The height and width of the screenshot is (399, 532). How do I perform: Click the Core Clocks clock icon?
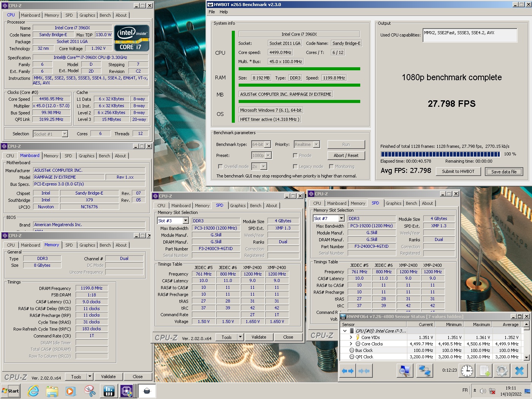[x=358, y=344]
